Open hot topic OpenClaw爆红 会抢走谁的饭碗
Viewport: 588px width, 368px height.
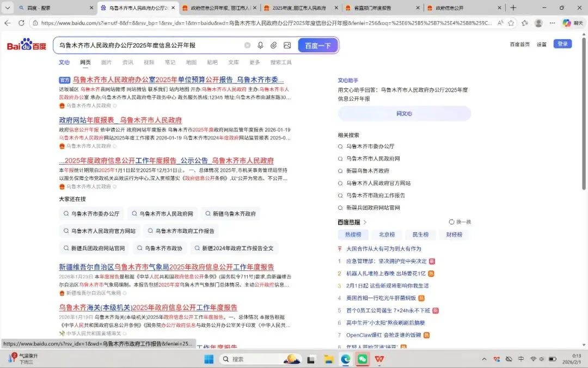coord(384,335)
